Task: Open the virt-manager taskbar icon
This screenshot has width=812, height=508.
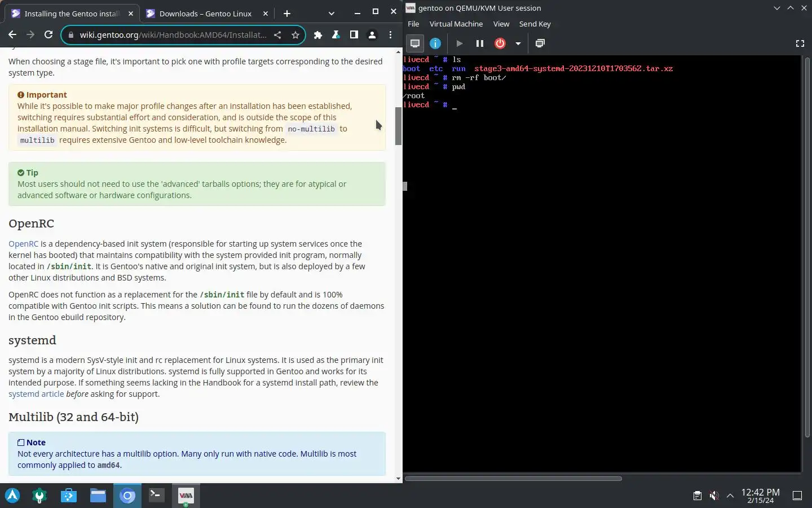Action: [186, 496]
